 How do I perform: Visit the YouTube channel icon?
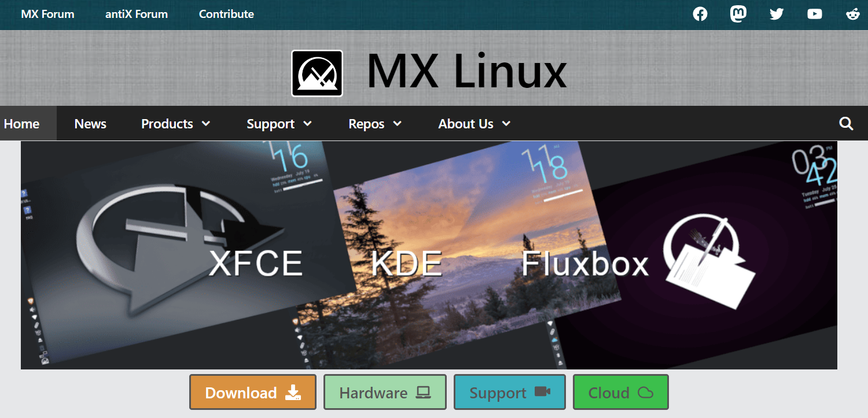coord(815,14)
